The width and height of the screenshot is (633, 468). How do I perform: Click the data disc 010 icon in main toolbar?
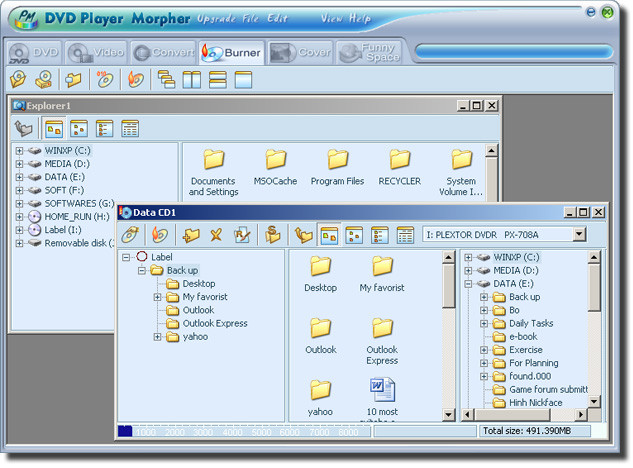(105, 79)
